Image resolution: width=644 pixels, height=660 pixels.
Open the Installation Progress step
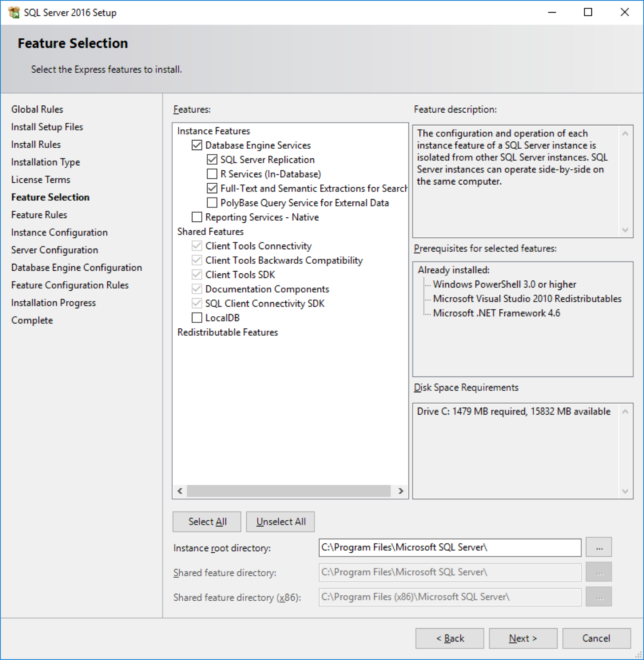(x=54, y=303)
